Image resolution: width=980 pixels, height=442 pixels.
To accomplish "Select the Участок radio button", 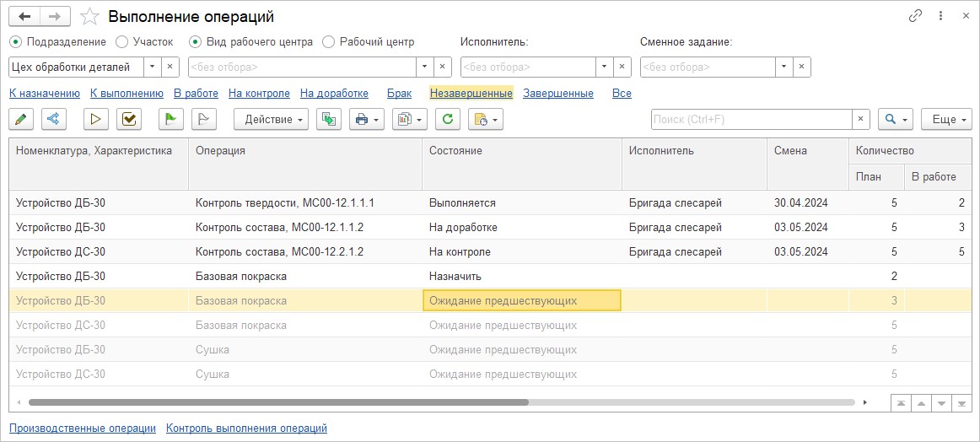I will [x=121, y=41].
